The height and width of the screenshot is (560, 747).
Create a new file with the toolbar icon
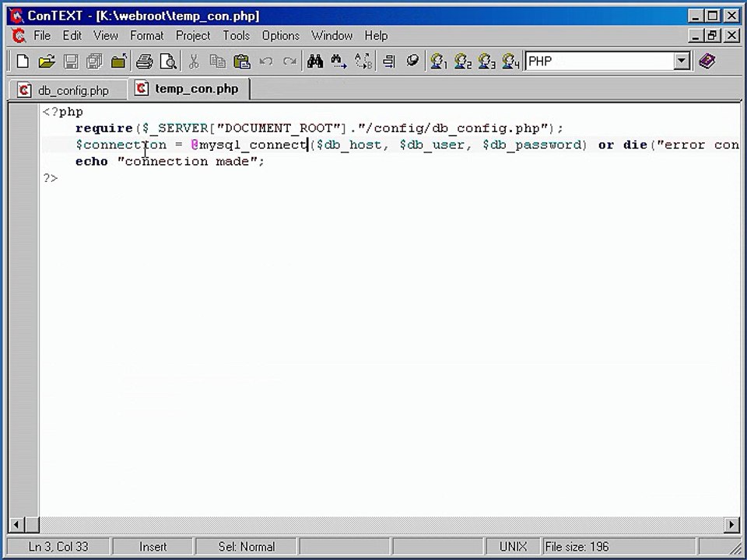(x=23, y=61)
